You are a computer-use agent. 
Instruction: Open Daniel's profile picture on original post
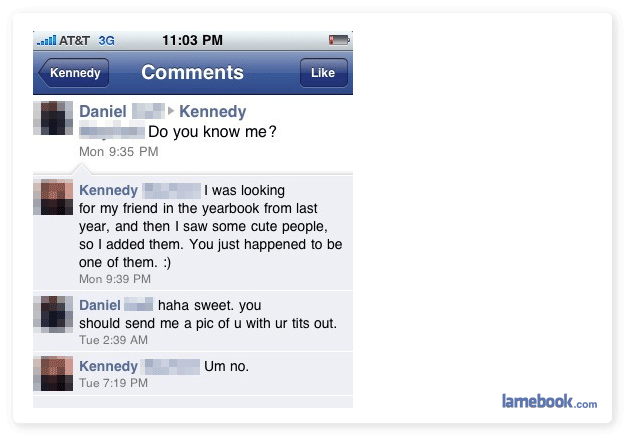click(51, 119)
